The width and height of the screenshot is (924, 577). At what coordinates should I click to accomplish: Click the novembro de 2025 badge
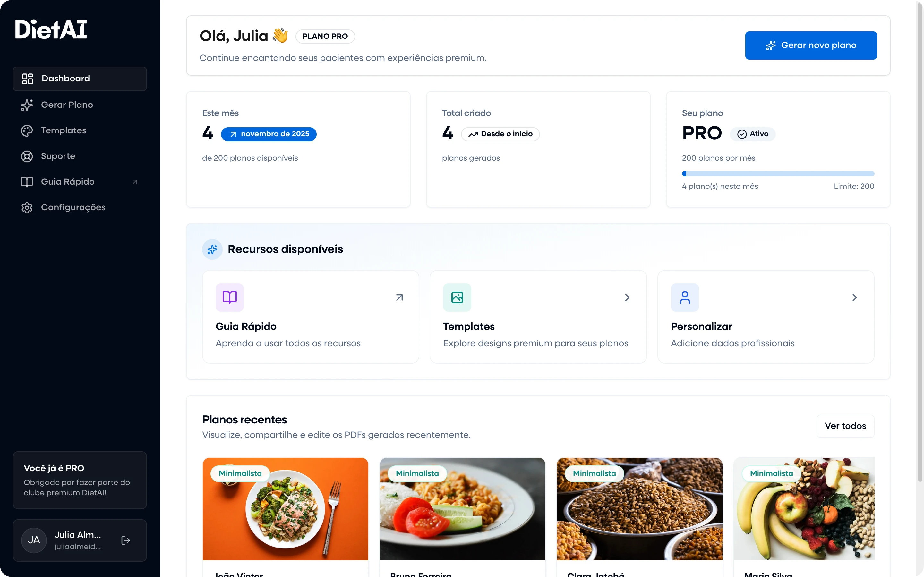(269, 134)
